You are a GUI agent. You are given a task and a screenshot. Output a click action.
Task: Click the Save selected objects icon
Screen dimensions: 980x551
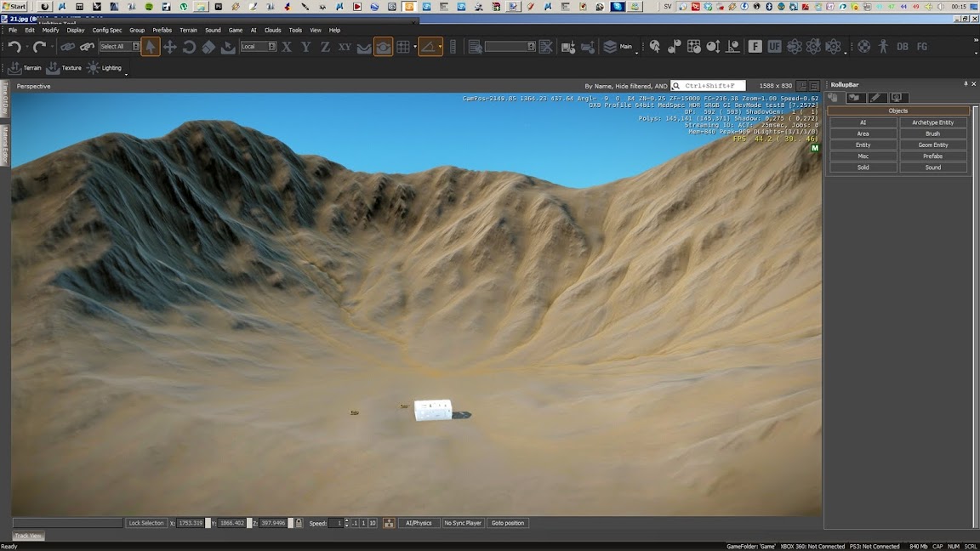pos(568,47)
